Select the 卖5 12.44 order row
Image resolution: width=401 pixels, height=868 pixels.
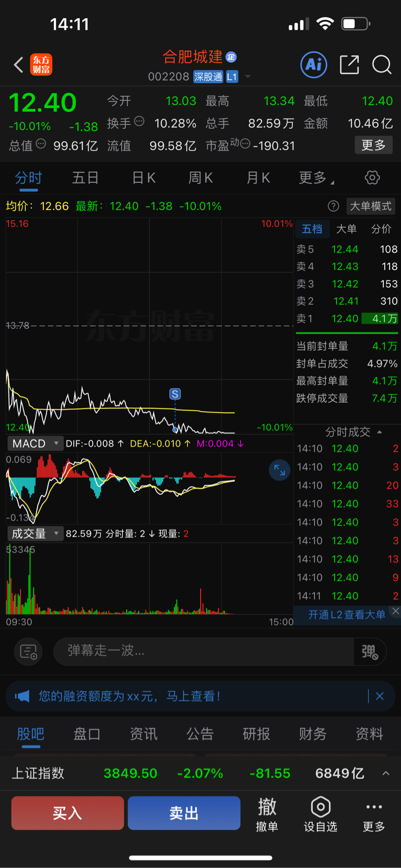tap(347, 249)
